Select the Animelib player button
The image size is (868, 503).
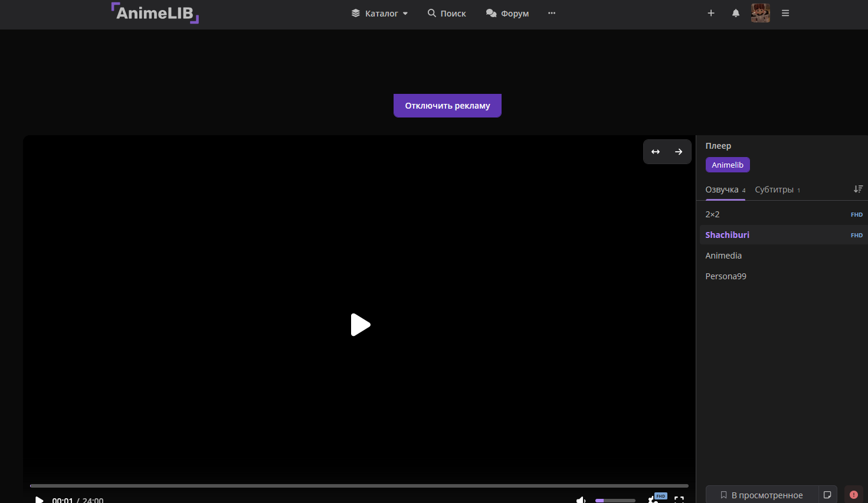(728, 165)
